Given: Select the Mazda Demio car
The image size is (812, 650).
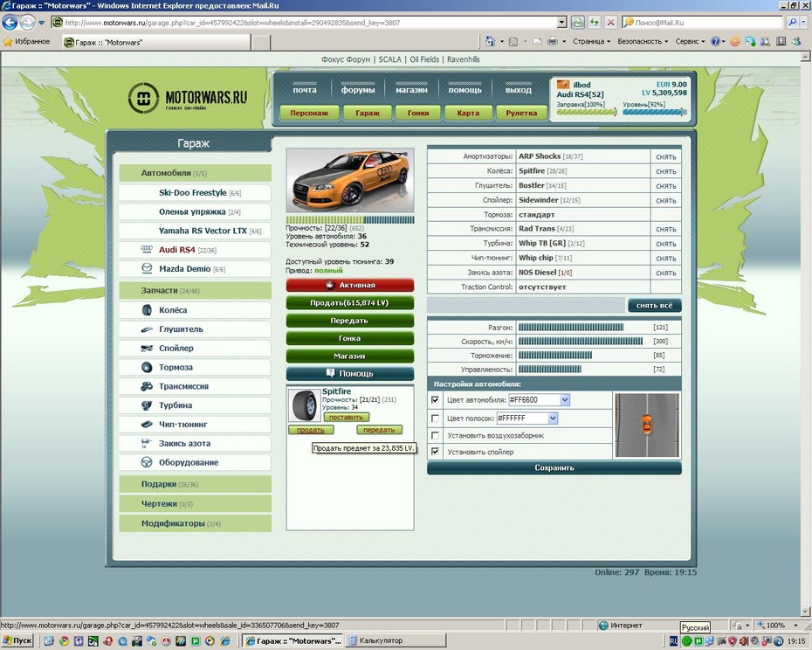Looking at the screenshot, I should click(x=195, y=269).
